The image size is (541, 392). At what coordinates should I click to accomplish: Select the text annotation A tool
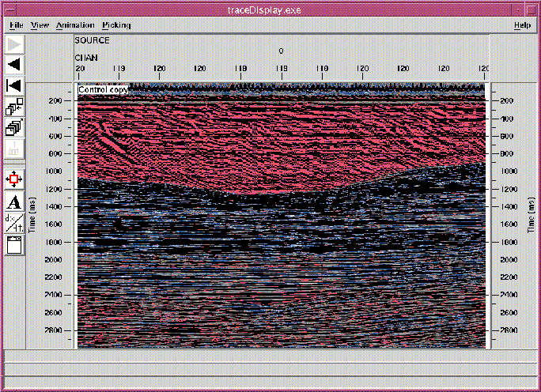click(14, 202)
